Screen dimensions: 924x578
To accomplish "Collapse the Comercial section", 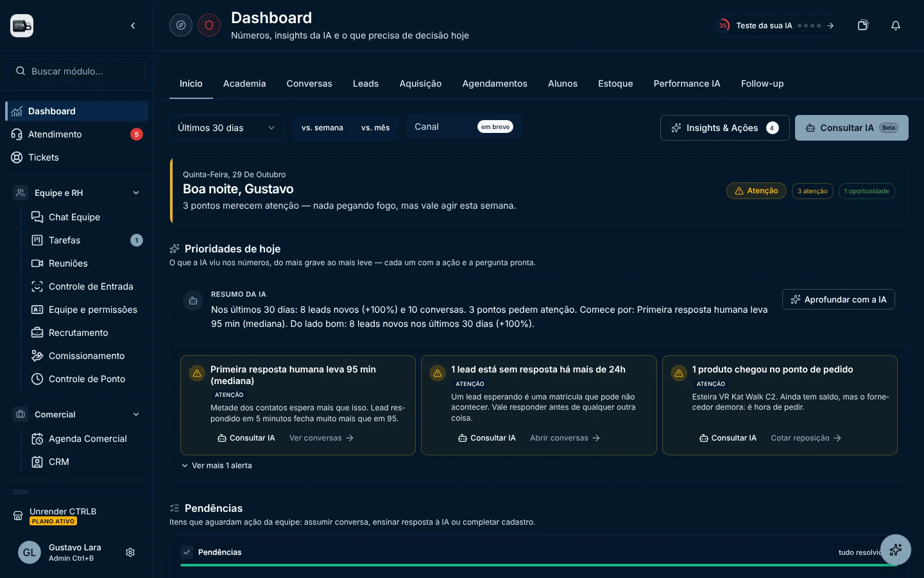I will 136,414.
